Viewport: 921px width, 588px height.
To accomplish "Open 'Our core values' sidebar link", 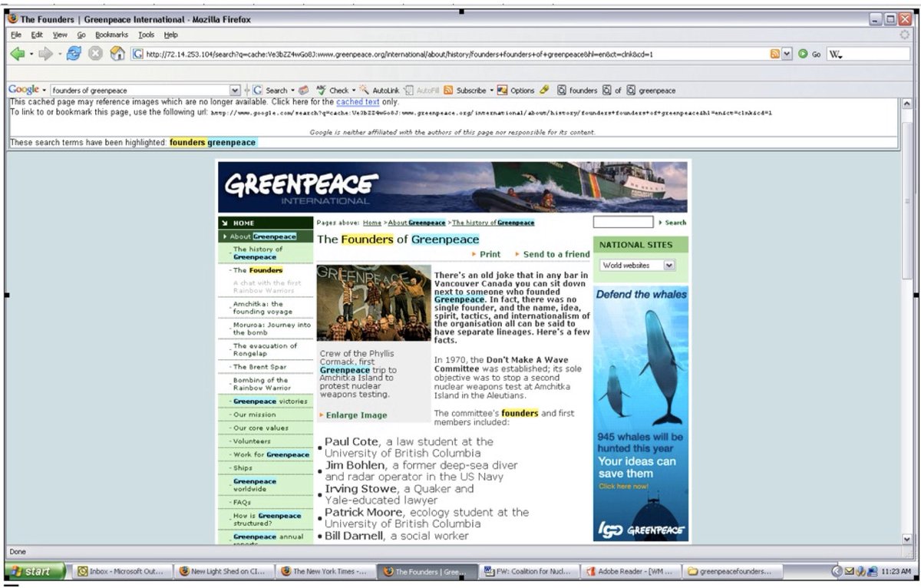I will (x=261, y=428).
